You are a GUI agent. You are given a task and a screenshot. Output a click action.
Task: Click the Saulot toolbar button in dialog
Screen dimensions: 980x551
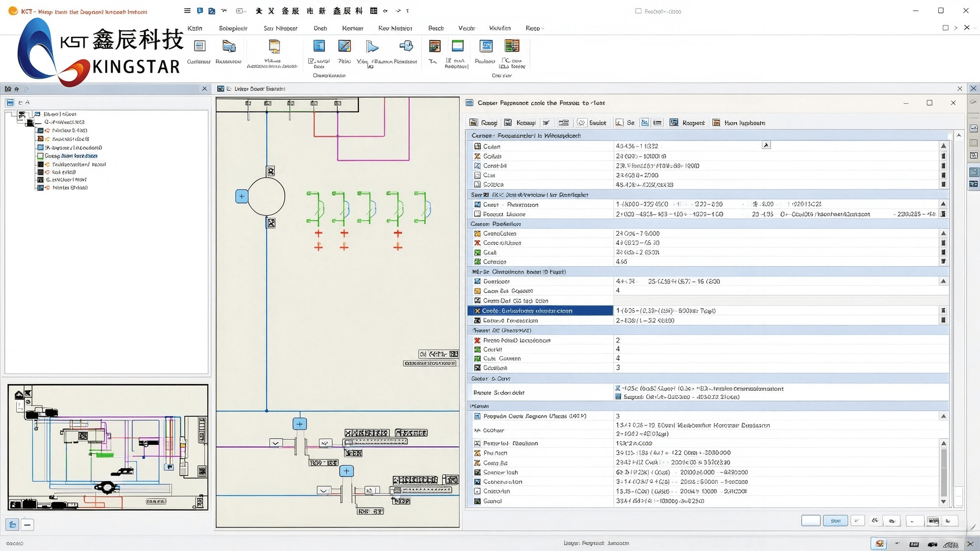pyautogui.click(x=592, y=123)
